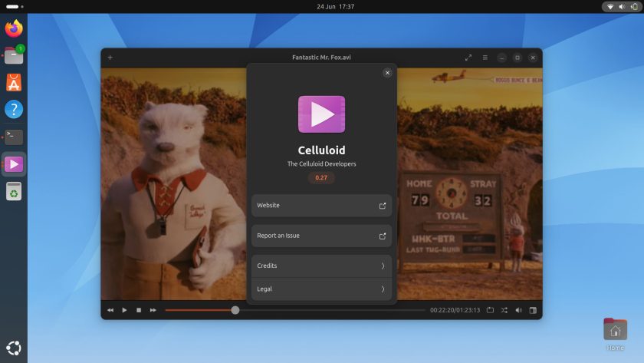The image size is (644, 363).
Task: Close the Celluloid window
Action: pos(533,58)
